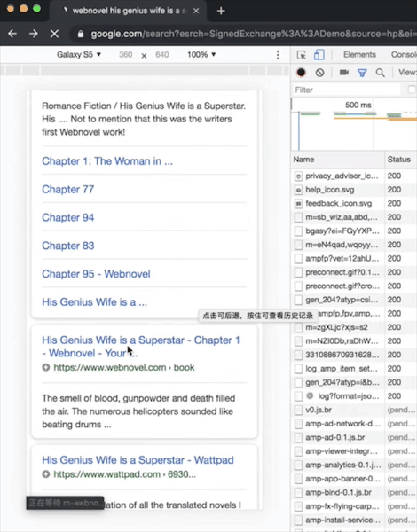This screenshot has height=532, width=417.
Task: Open the His Genius Wife is a ... link
Action: pyautogui.click(x=94, y=302)
